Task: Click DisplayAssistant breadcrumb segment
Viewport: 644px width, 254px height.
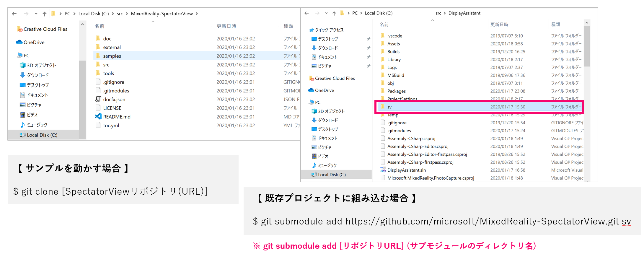Action: point(464,13)
